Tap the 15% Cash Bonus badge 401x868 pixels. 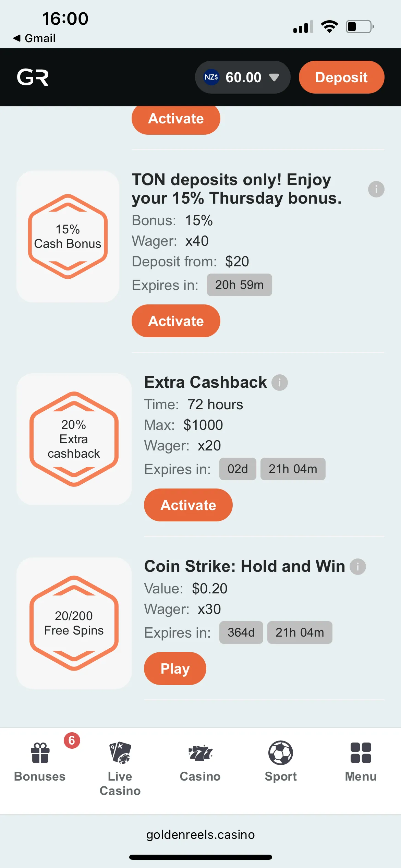click(68, 237)
